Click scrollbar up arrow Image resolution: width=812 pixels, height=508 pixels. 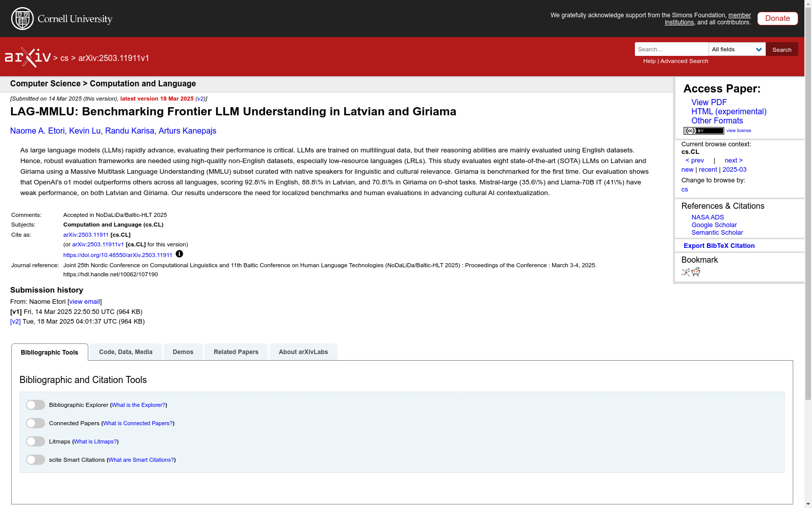(808, 4)
